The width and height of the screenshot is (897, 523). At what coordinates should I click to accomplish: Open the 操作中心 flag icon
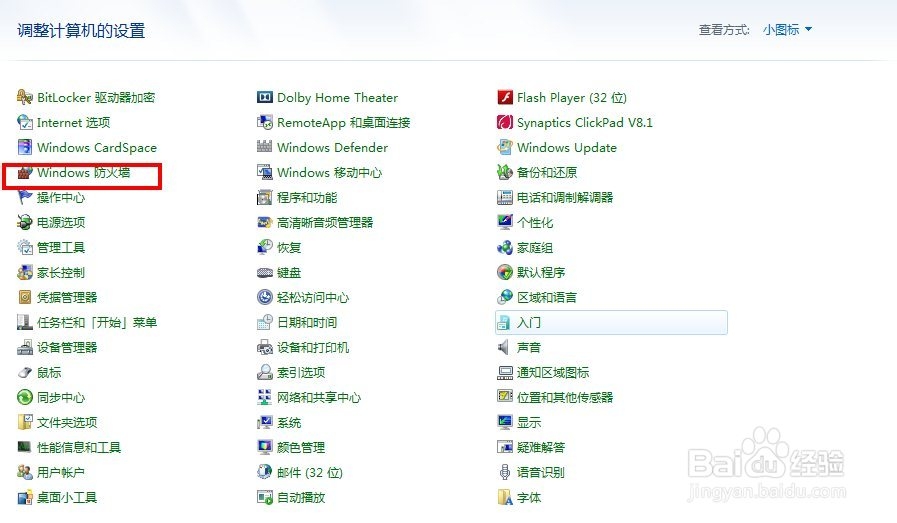point(25,197)
